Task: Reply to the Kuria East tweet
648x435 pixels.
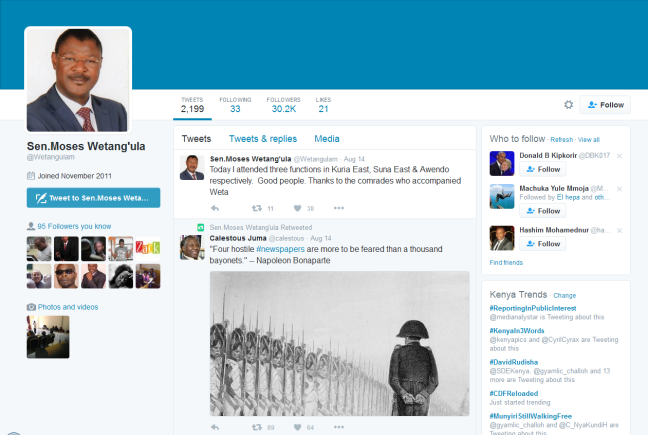Action: click(x=215, y=208)
